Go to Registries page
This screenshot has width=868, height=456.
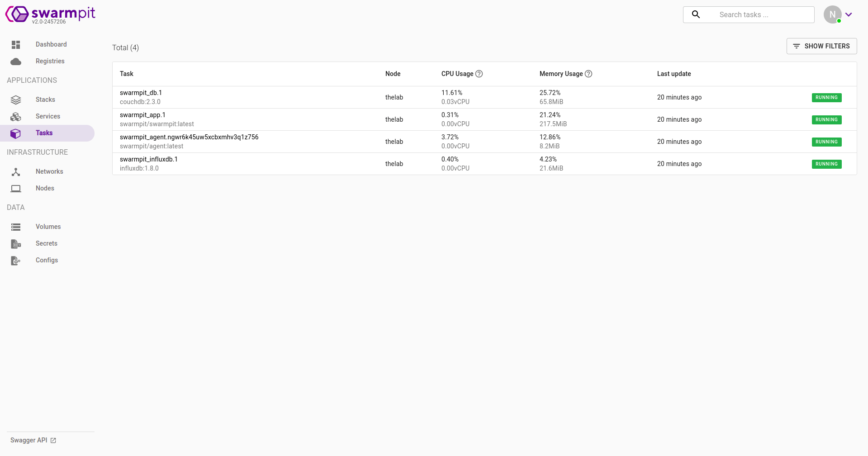(47, 61)
